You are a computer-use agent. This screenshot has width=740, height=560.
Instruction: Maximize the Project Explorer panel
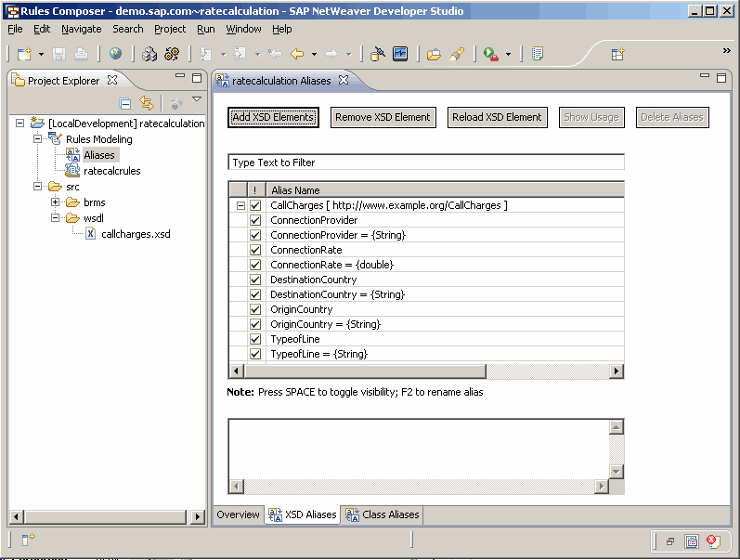pyautogui.click(x=197, y=78)
